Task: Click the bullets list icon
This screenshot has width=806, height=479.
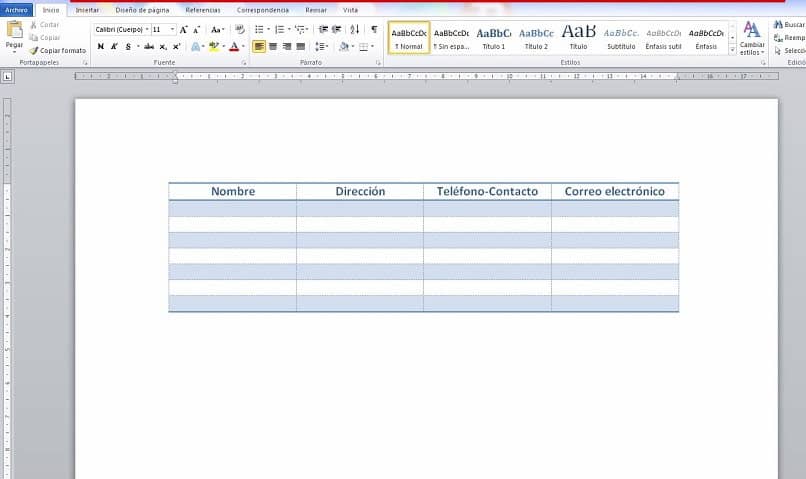Action: click(259, 30)
